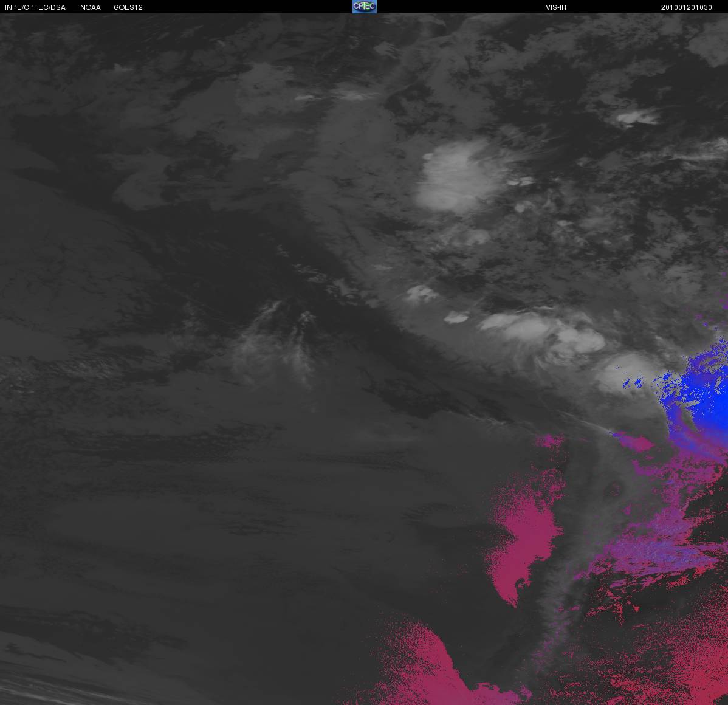This screenshot has width=728, height=705.
Task: Click the GOES12 satellite label
Action: (128, 7)
